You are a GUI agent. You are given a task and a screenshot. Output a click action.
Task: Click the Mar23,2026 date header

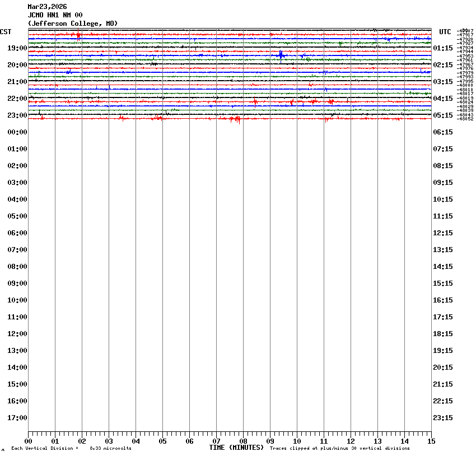pos(47,7)
